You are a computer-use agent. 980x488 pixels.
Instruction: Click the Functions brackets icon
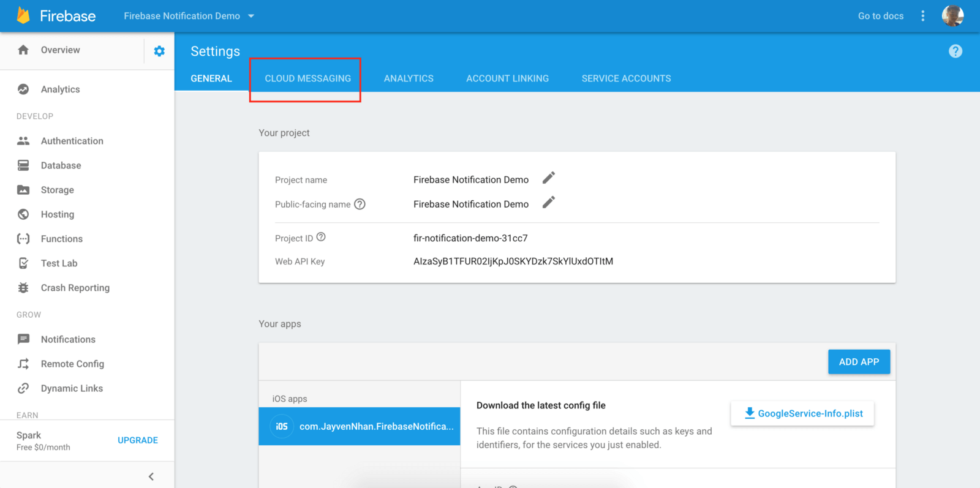click(23, 239)
